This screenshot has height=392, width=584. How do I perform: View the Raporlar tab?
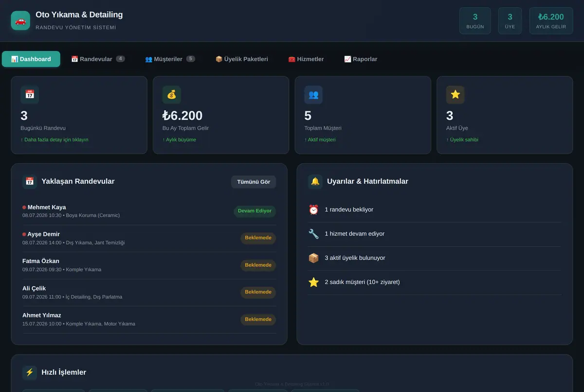361,59
